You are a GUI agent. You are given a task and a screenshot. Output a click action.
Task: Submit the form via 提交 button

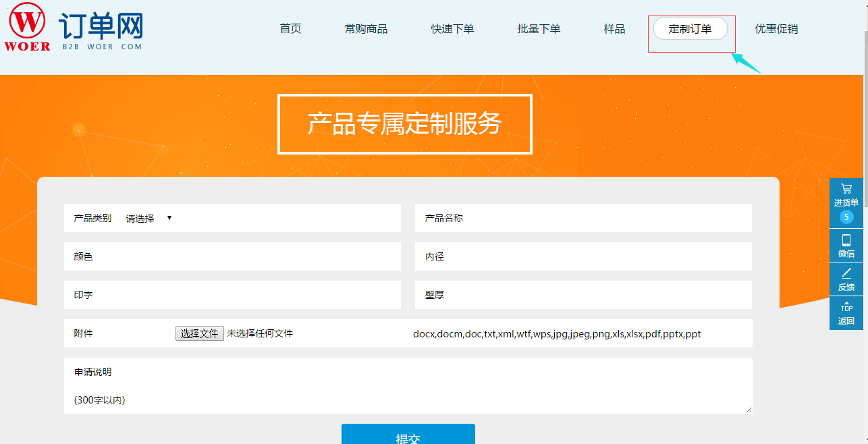point(408,434)
